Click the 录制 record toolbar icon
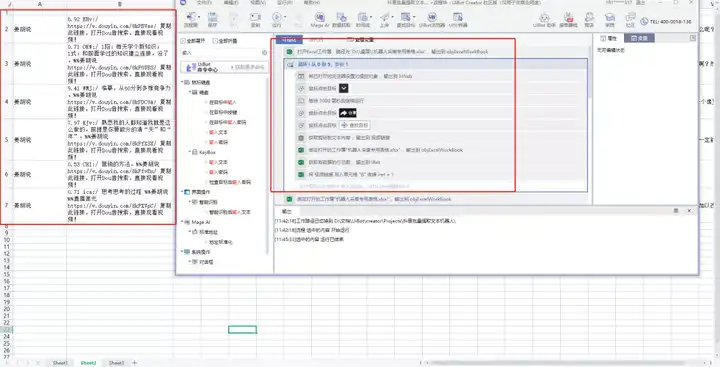This screenshot has width=720, height=367. pos(255,19)
